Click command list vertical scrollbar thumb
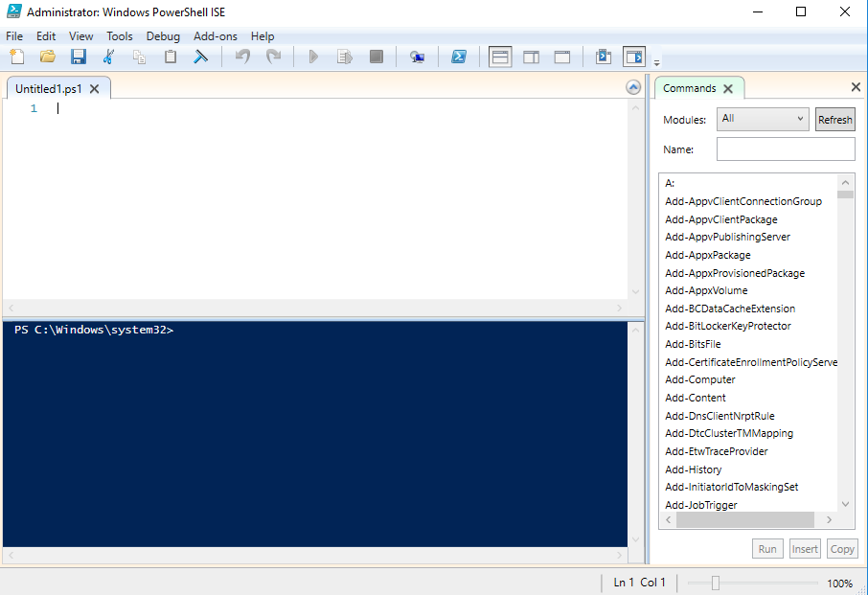 [845, 195]
